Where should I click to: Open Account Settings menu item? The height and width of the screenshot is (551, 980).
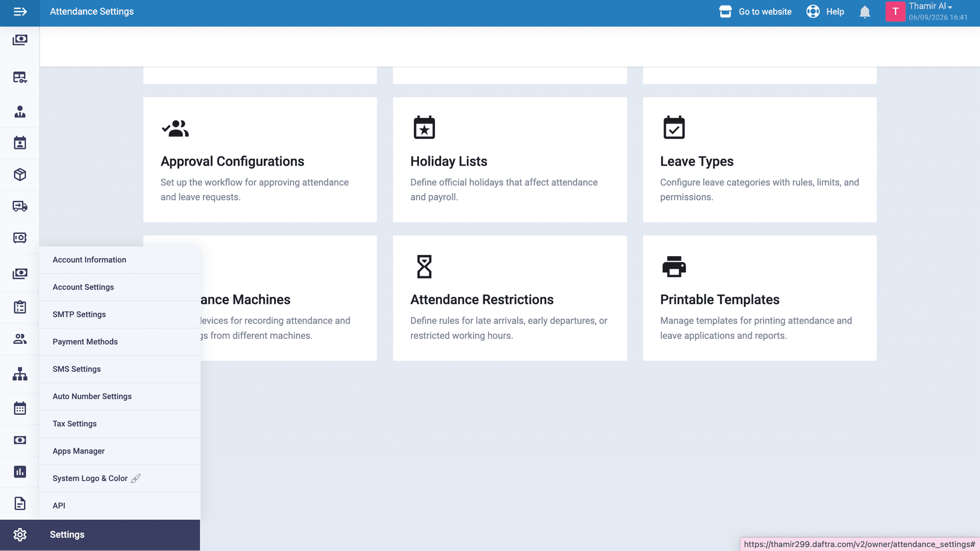coord(120,287)
